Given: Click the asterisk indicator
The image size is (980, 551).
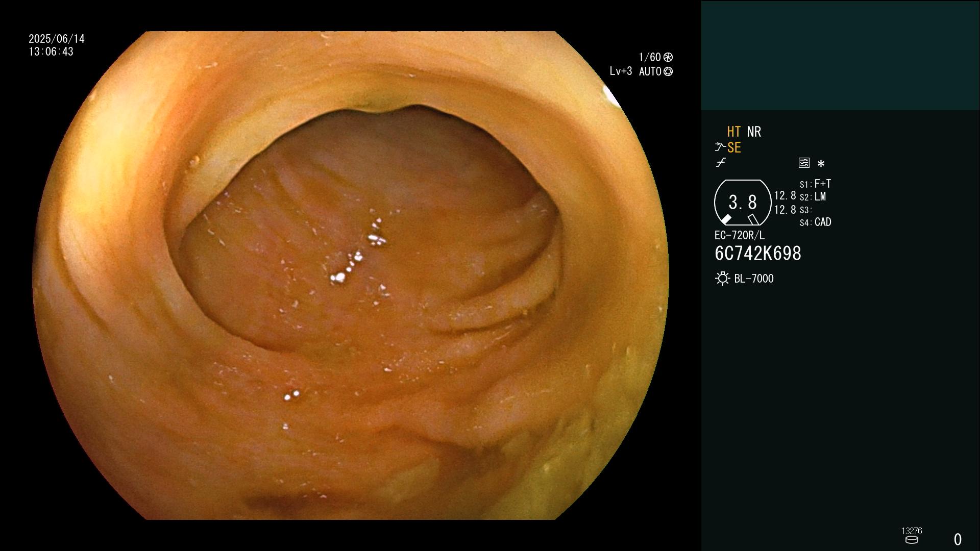Looking at the screenshot, I should click(x=821, y=163).
